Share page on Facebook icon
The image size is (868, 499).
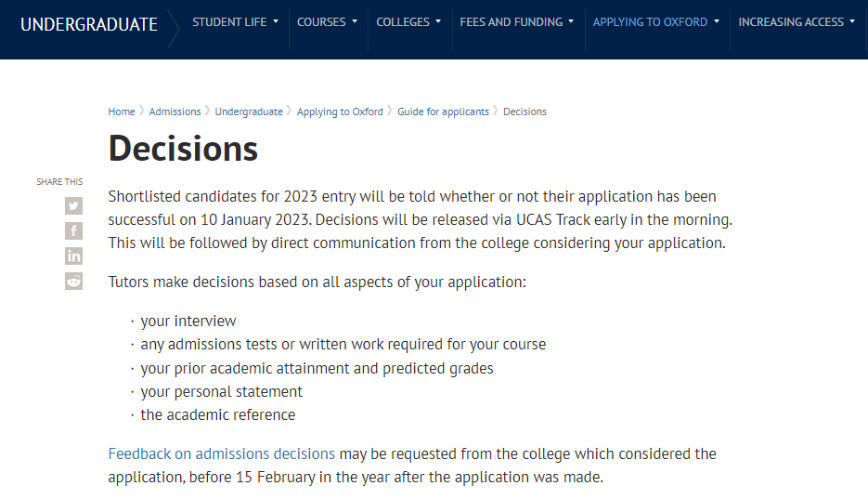(x=73, y=231)
